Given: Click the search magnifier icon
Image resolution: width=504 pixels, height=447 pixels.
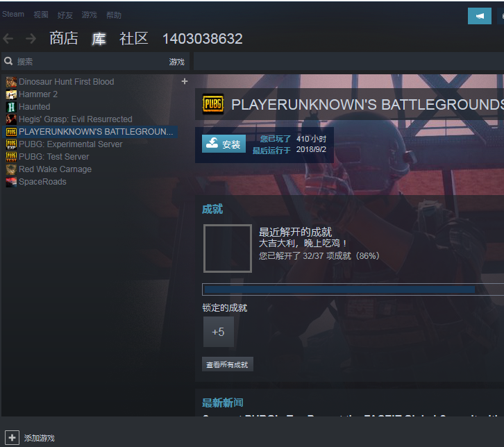Looking at the screenshot, I should pyautogui.click(x=8, y=61).
